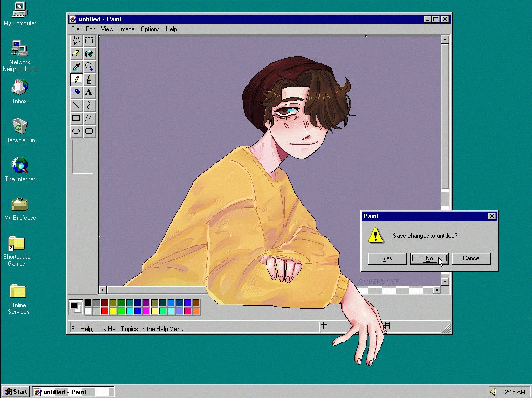Viewport: 532px width, 398px height.
Task: Pick the dark gray swatch
Action: click(x=97, y=303)
